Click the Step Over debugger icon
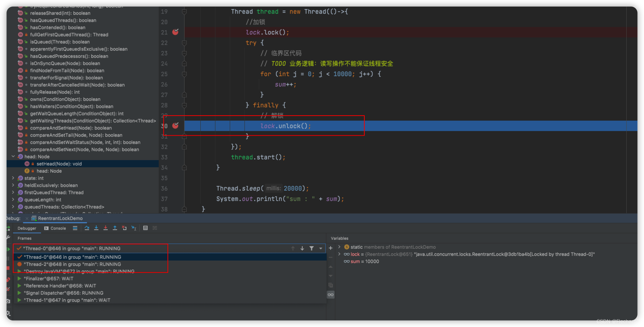644x327 pixels. coord(87,228)
